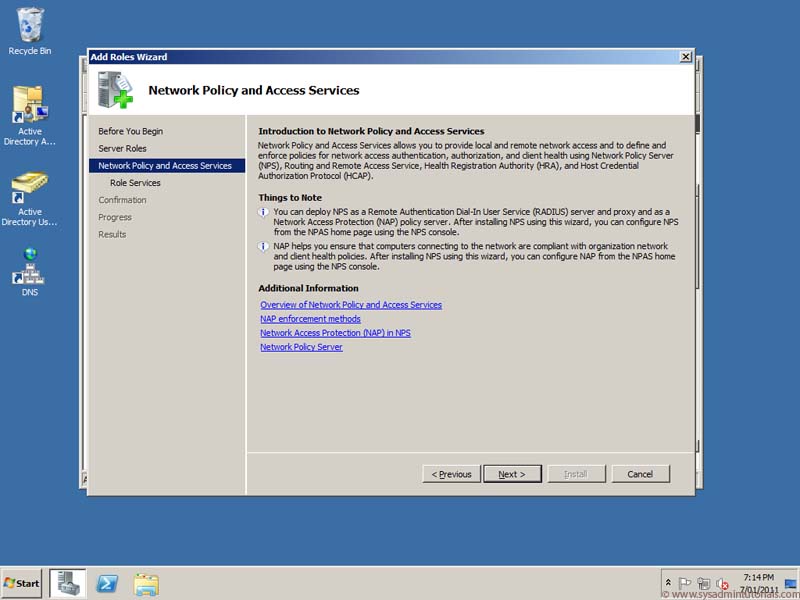Go to Role Services step

coord(135,183)
